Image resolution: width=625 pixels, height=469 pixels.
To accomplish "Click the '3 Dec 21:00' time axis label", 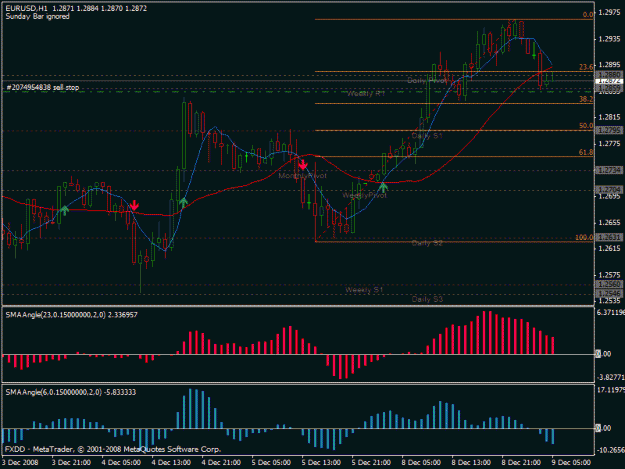I will [x=72, y=463].
